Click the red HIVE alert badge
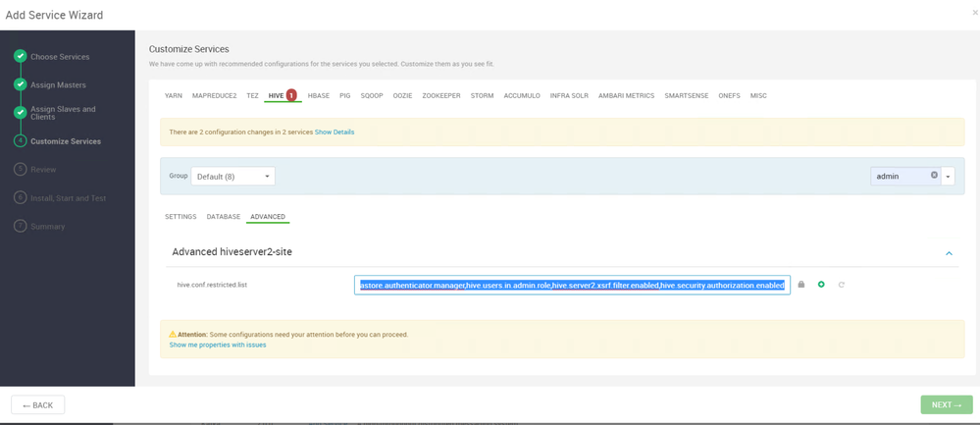 (291, 95)
